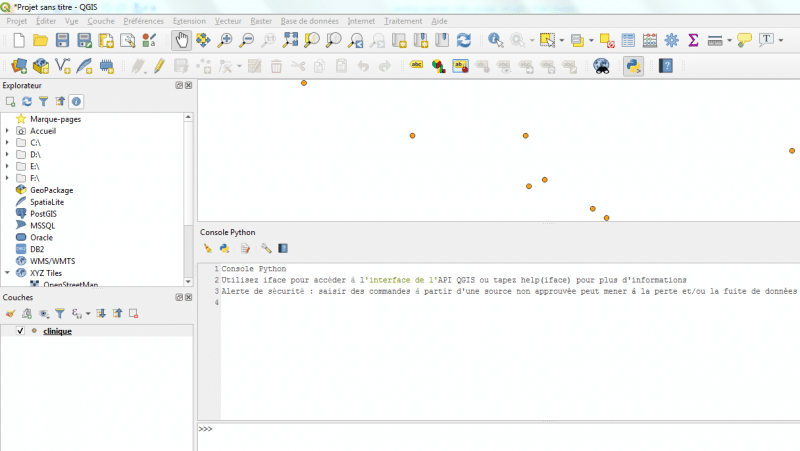Show the Python script editor

pos(245,248)
